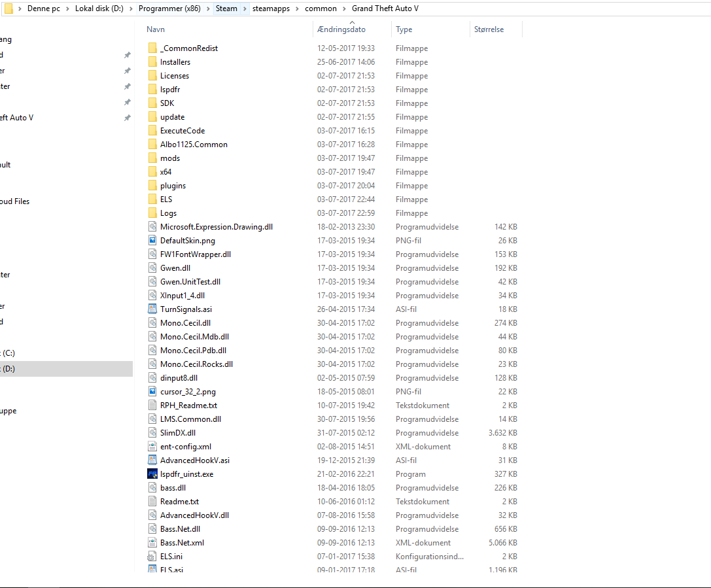Open 'eft Auto V' quick access item
The image size is (711, 588).
pos(17,118)
